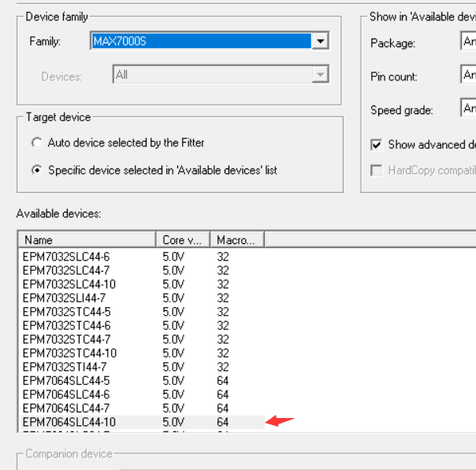The height and width of the screenshot is (470, 476).
Task: Select device EPM7064SLC44-10
Action: (x=69, y=422)
